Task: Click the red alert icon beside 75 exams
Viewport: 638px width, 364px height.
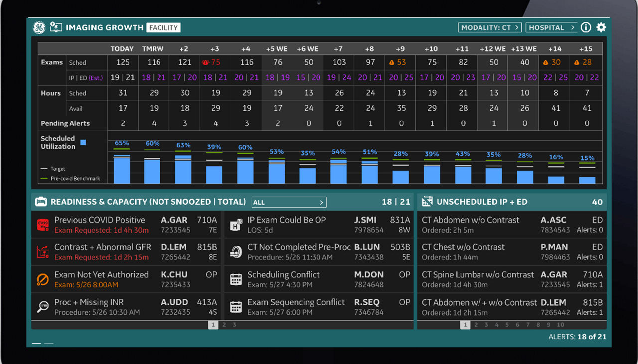Action: [205, 63]
